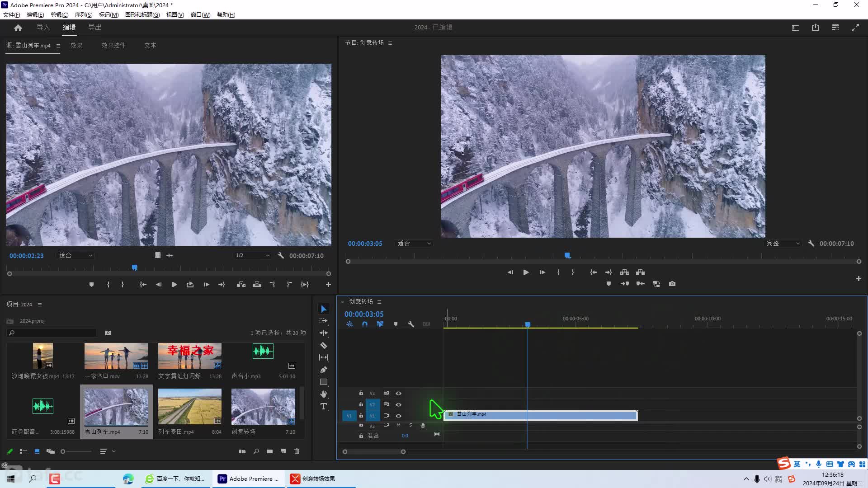
Task: Toggle insert sequences as nests option
Action: (349, 324)
